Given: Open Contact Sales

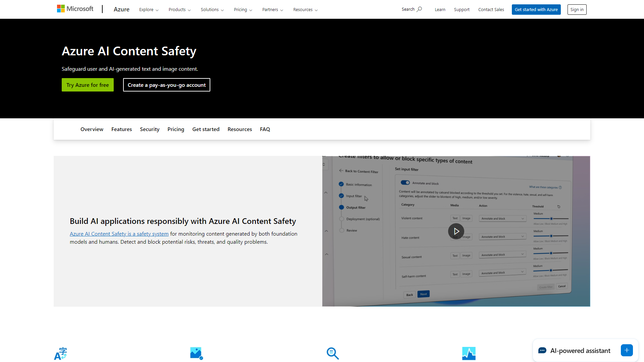Looking at the screenshot, I should (491, 9).
